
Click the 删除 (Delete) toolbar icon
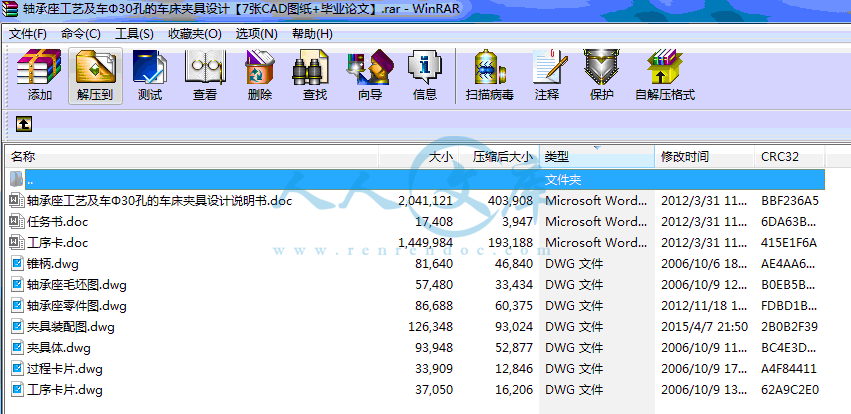(260, 67)
